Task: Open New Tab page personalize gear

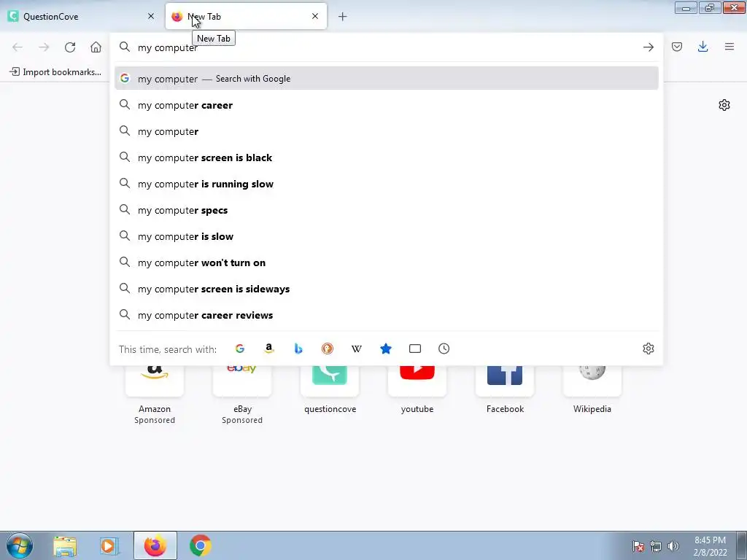Action: (x=724, y=105)
